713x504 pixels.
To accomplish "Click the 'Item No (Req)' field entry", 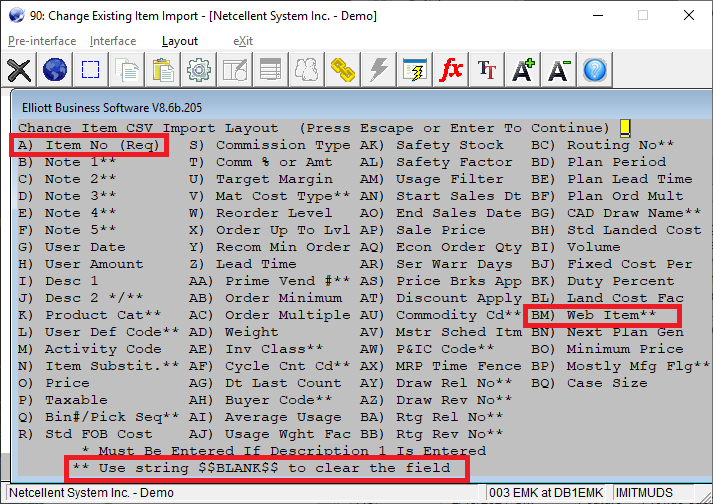I will point(89,145).
